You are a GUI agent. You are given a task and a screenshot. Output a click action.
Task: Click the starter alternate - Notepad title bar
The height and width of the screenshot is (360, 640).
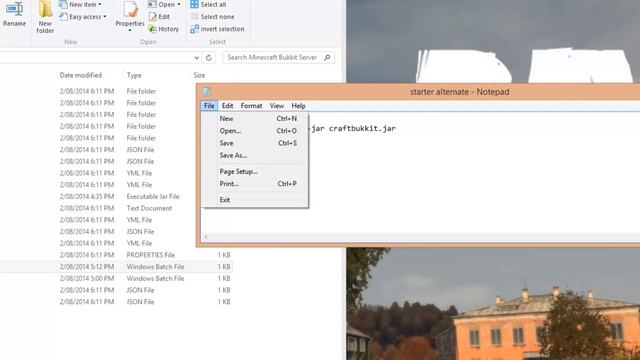[x=460, y=92]
